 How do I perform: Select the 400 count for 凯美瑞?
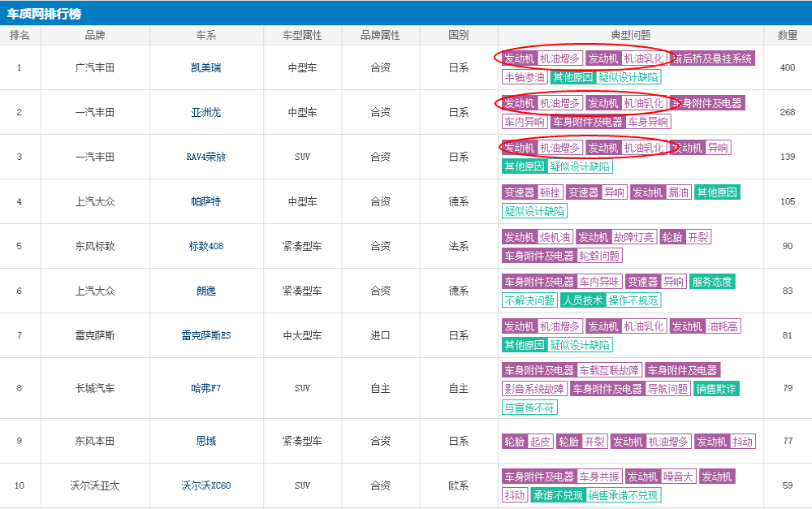787,67
